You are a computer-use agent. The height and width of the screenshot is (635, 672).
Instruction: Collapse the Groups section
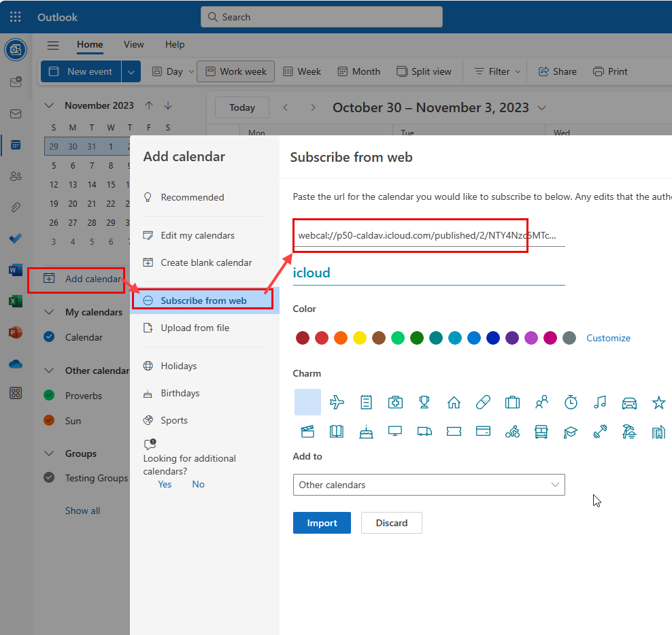(49, 453)
